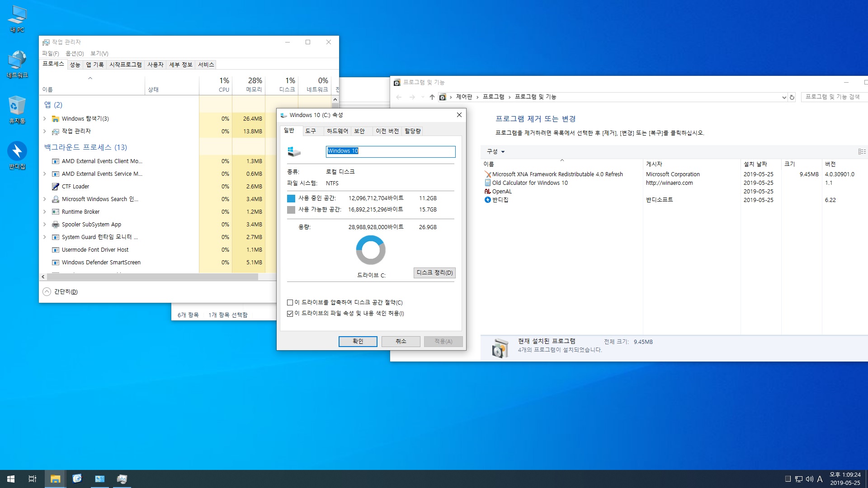868x488 pixels.
Task: Sort programs by 설치 날짜 column
Action: pyautogui.click(x=761, y=164)
